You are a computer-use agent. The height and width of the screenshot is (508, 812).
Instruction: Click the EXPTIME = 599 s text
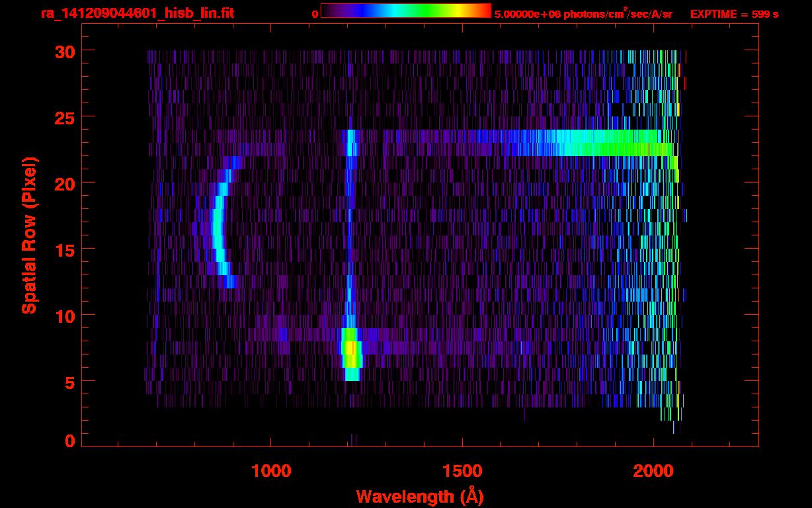[734, 13]
